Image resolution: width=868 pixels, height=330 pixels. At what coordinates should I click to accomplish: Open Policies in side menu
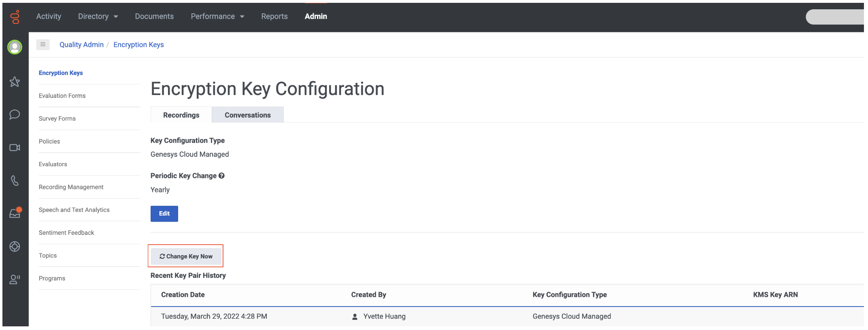click(x=49, y=142)
